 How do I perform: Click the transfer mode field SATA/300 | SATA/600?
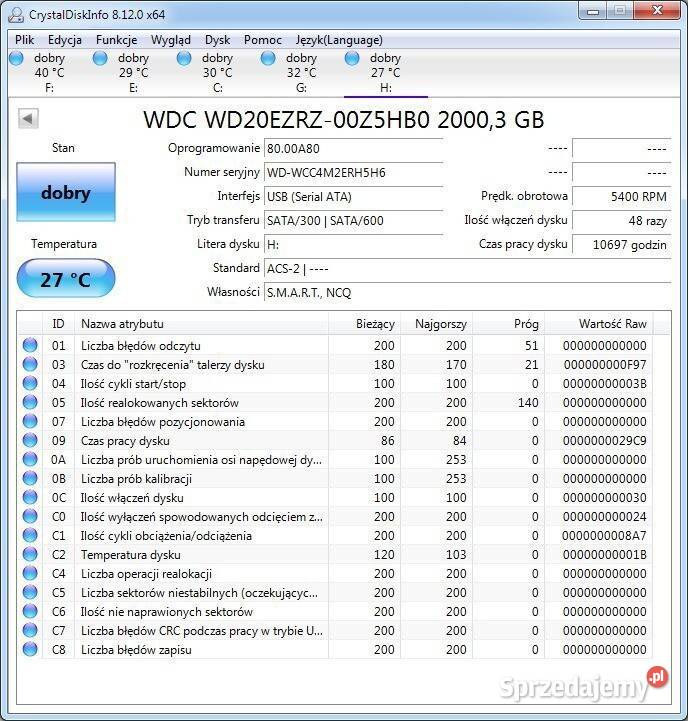click(x=354, y=221)
